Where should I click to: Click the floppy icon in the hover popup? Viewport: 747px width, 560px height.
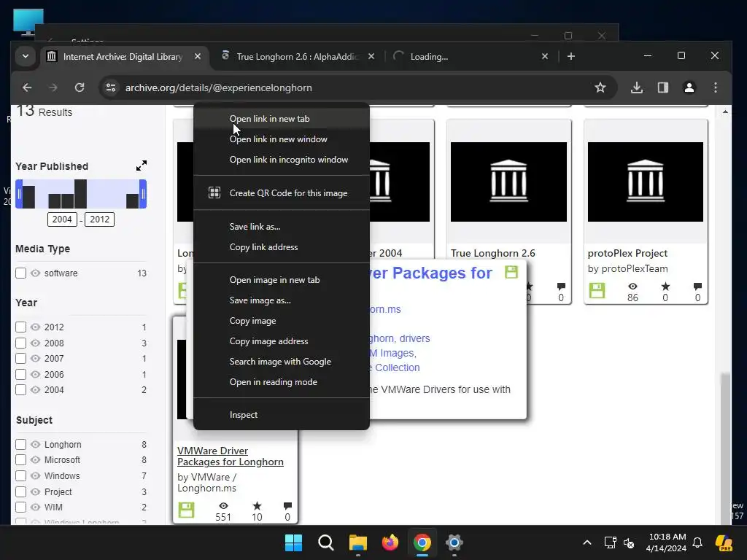pyautogui.click(x=511, y=272)
